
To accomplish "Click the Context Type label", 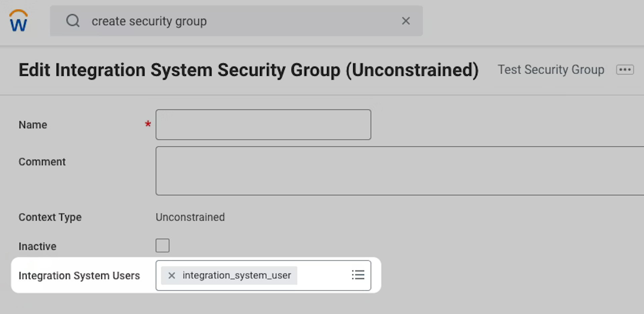I will [x=50, y=217].
